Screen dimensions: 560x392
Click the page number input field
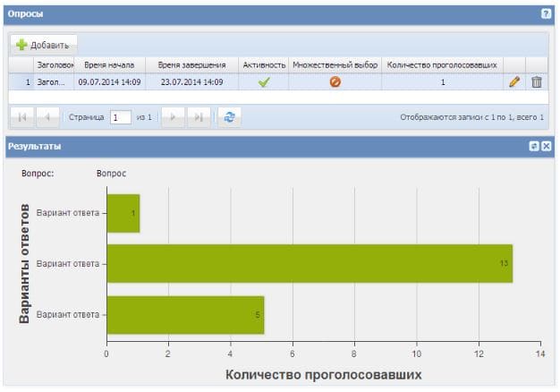(x=121, y=117)
